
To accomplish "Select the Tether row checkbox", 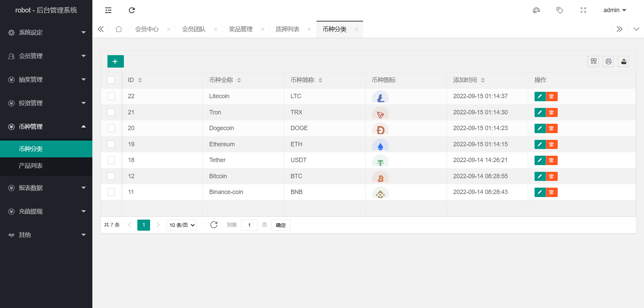I will pos(111,160).
